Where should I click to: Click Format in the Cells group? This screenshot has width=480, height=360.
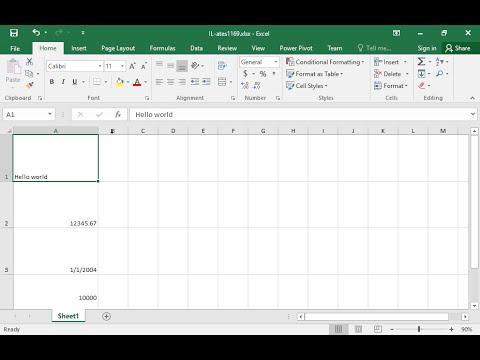tap(391, 86)
